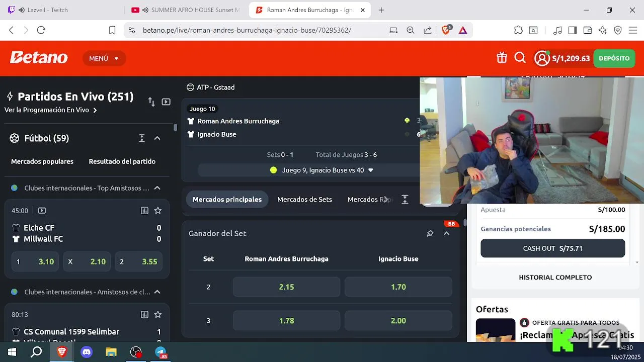Open the MENÚ dropdown

(104, 58)
